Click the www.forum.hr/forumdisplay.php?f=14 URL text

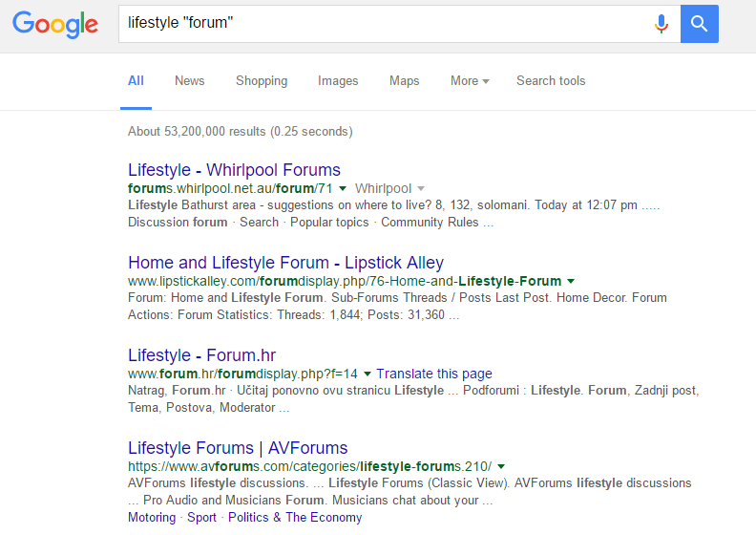[242, 374]
